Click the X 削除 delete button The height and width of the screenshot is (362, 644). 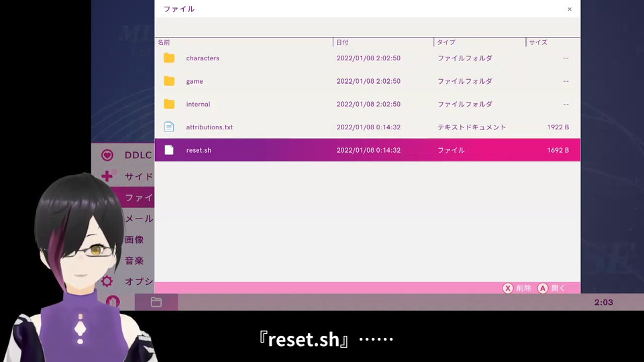tap(517, 288)
